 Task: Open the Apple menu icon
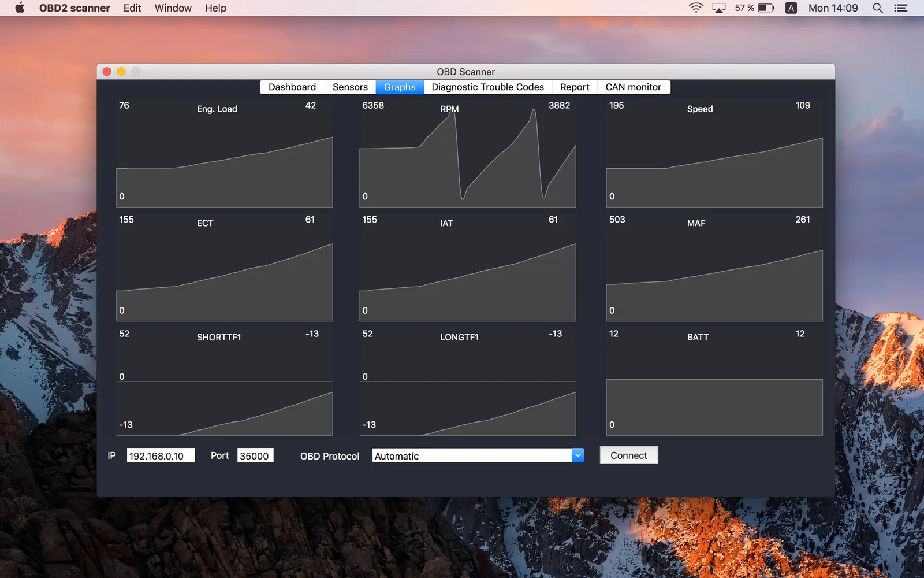(x=20, y=8)
